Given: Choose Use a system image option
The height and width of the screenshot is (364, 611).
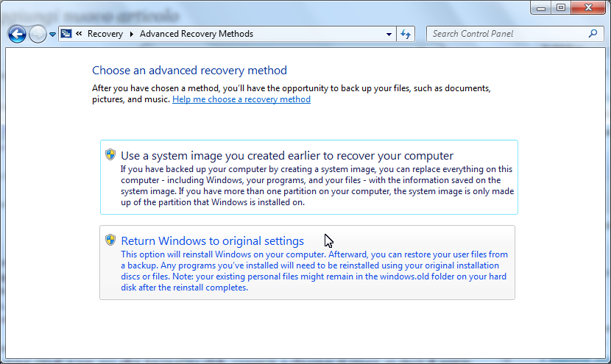Looking at the screenshot, I should click(x=309, y=177).
